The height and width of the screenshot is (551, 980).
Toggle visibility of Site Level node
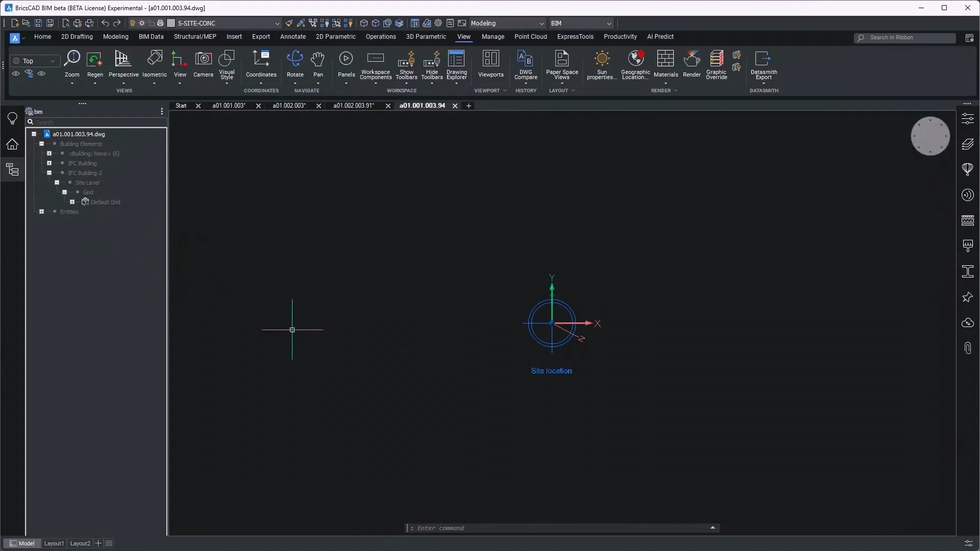70,183
